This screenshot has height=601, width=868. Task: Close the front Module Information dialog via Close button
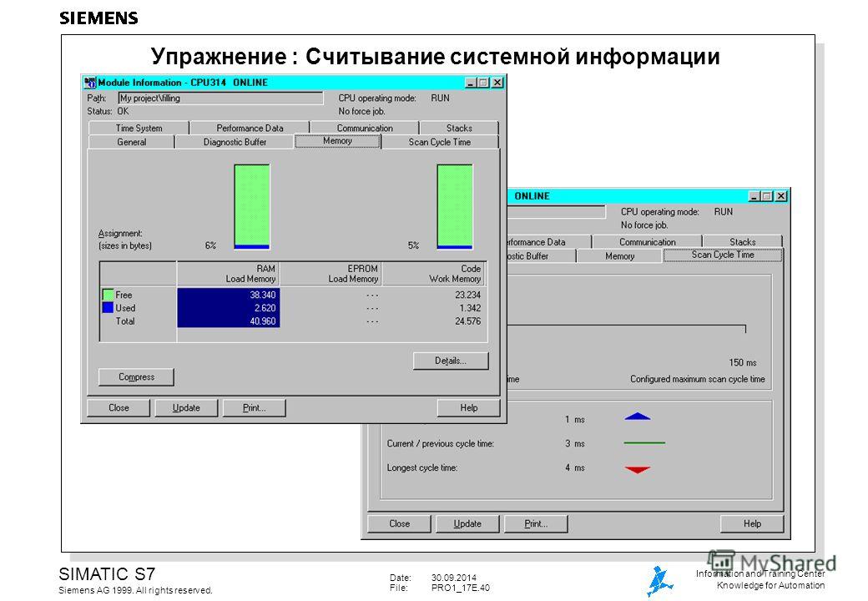[119, 408]
